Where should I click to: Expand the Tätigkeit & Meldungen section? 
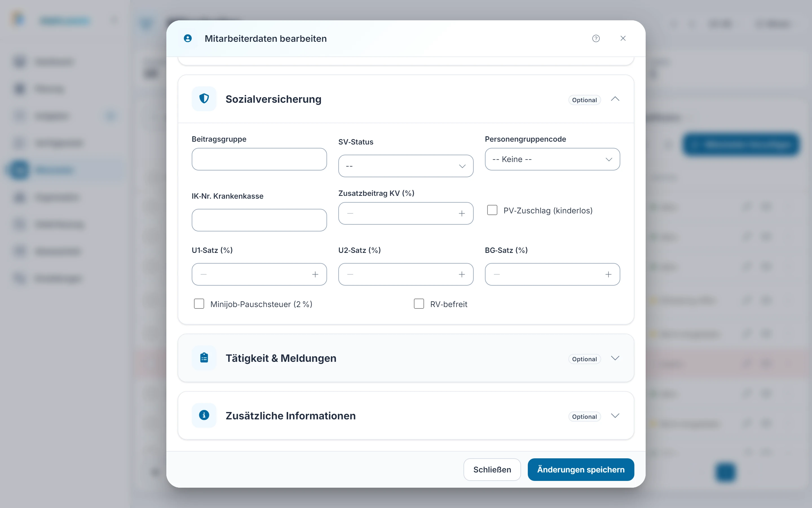tap(615, 358)
